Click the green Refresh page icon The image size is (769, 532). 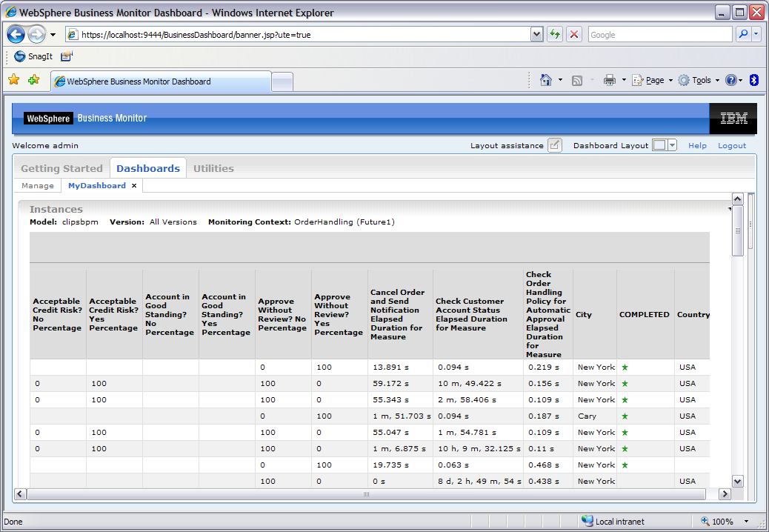(x=555, y=34)
